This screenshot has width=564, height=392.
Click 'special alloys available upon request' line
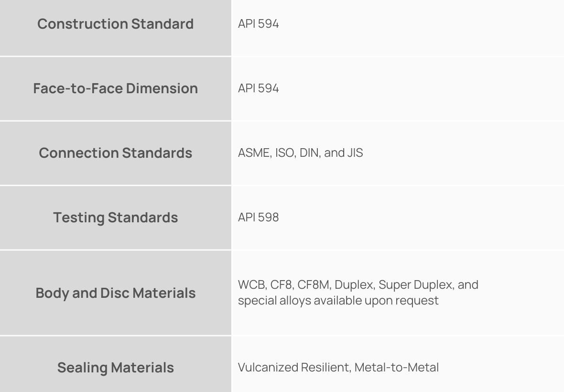(338, 301)
